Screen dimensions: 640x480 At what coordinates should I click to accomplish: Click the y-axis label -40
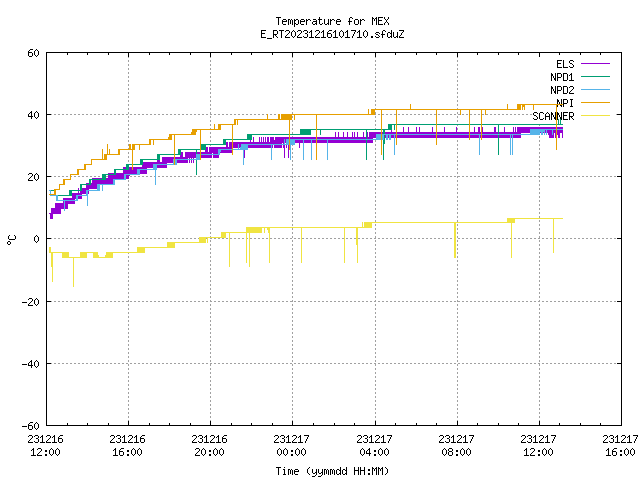[x=31, y=364]
